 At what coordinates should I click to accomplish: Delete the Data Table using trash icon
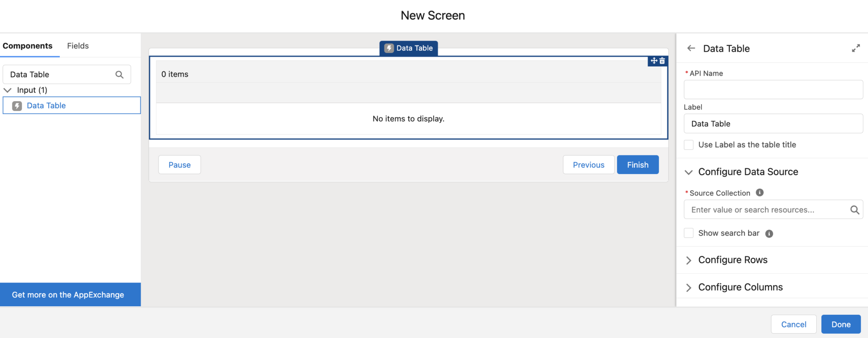[x=662, y=61]
